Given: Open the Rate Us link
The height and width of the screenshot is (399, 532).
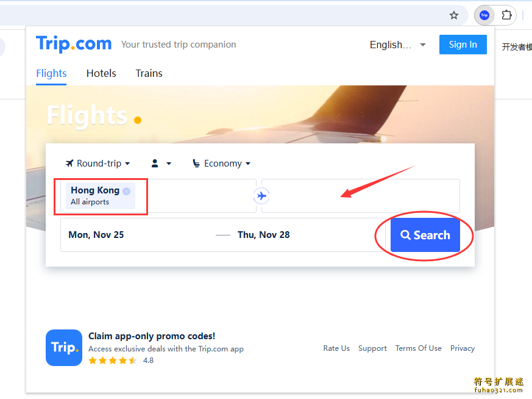Looking at the screenshot, I should [336, 348].
